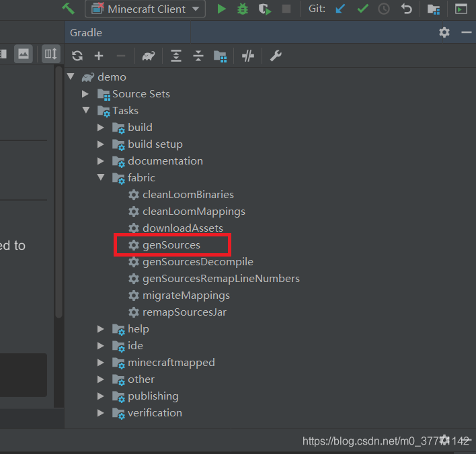Execute Gradle task elephant icon
Image resolution: width=476 pixels, height=454 pixels.
[x=149, y=56]
